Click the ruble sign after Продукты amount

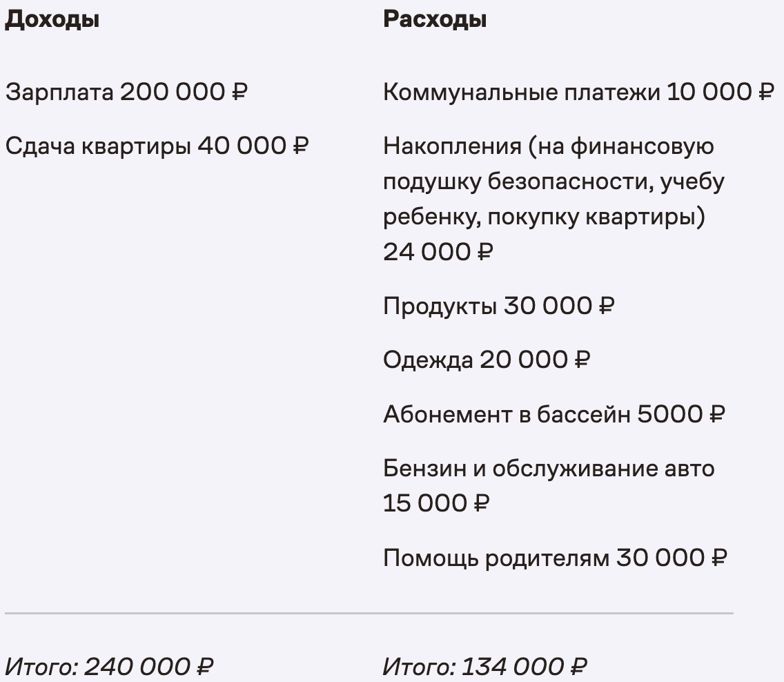click(607, 306)
